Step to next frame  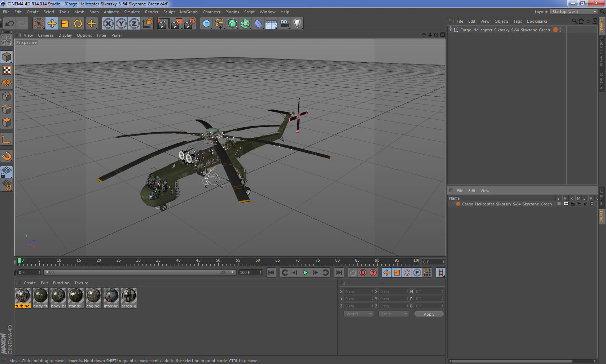tap(315, 272)
